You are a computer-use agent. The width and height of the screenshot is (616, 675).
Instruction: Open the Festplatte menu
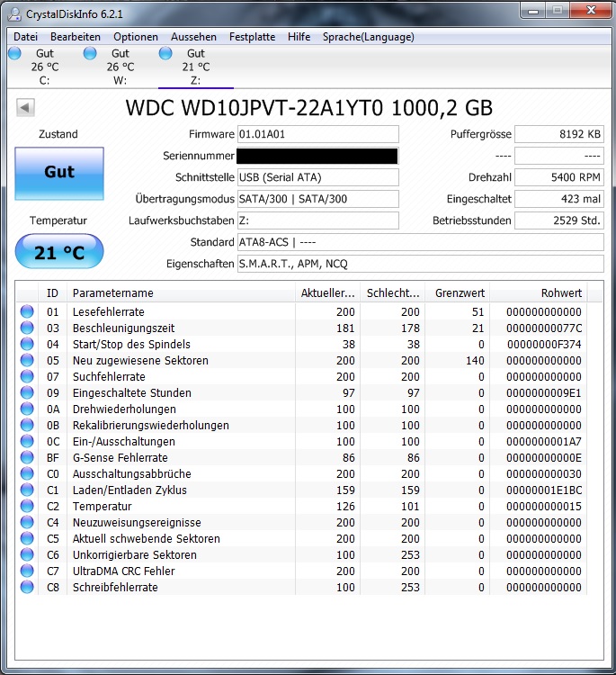tap(252, 37)
